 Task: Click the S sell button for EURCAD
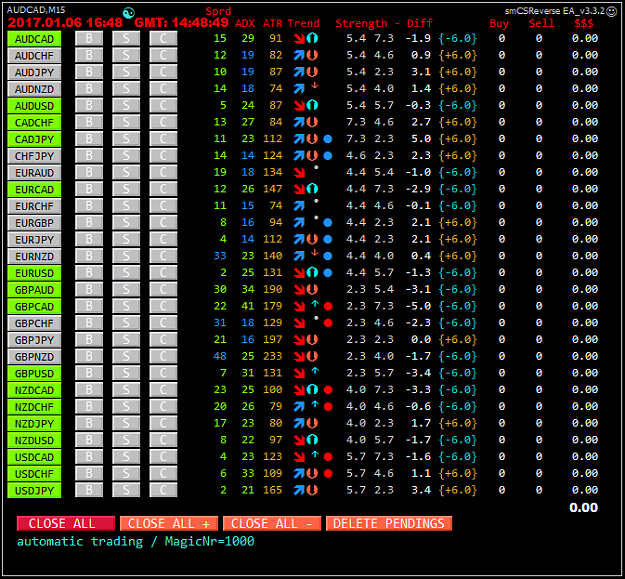tap(126, 189)
